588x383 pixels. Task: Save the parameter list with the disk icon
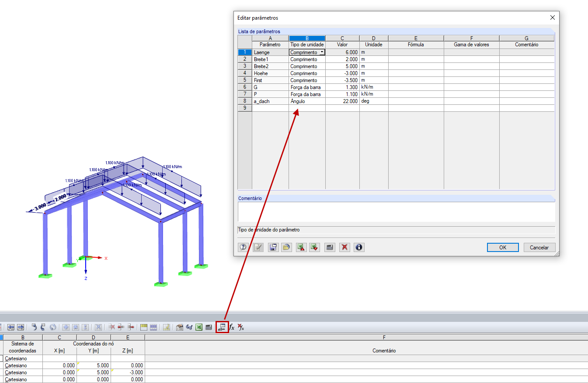(273, 247)
